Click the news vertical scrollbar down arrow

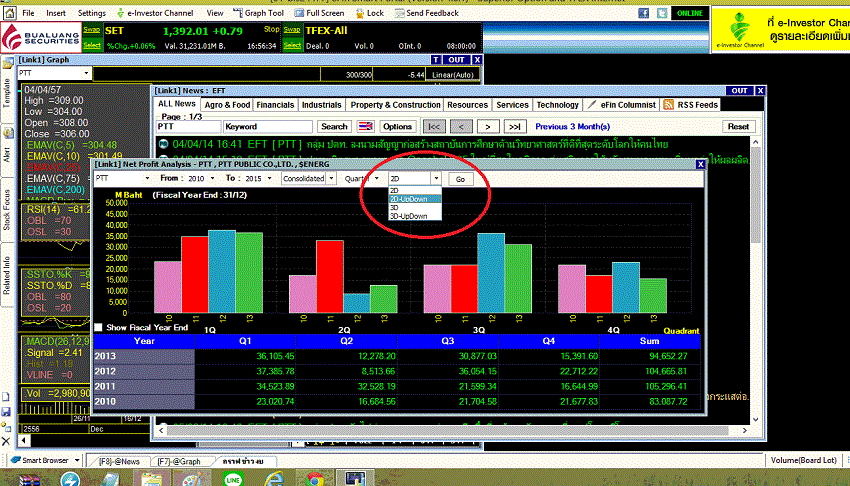pos(756,419)
